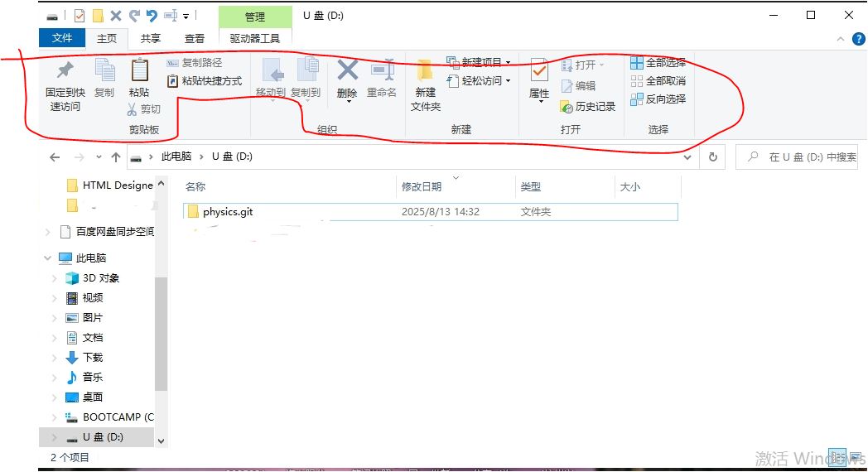Switch to the Home (主页) tab
This screenshot has height=472, width=868.
107,38
